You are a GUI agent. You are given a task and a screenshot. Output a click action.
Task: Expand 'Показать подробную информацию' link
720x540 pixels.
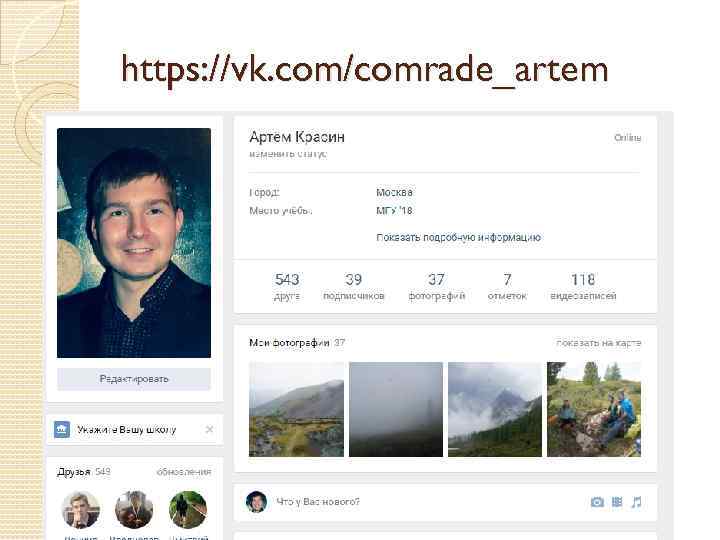click(458, 237)
